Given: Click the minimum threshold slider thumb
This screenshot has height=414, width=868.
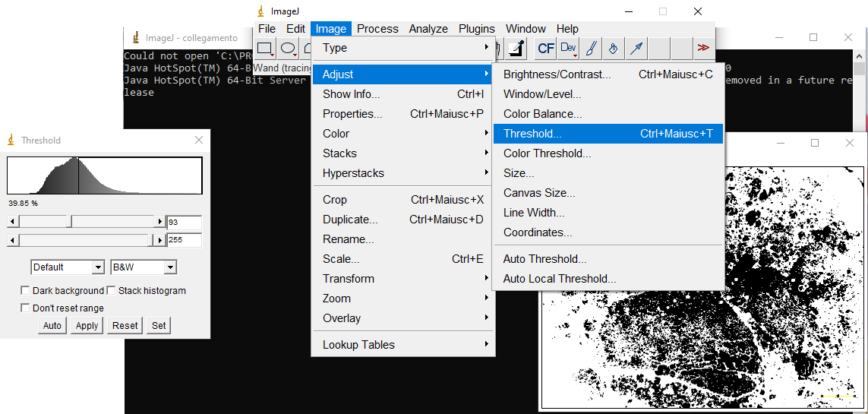Looking at the screenshot, I should tap(69, 222).
